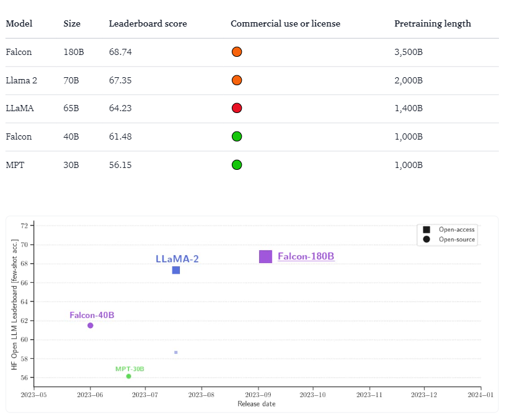Click the Release date axis label
The height and width of the screenshot is (420, 507).
257,404
